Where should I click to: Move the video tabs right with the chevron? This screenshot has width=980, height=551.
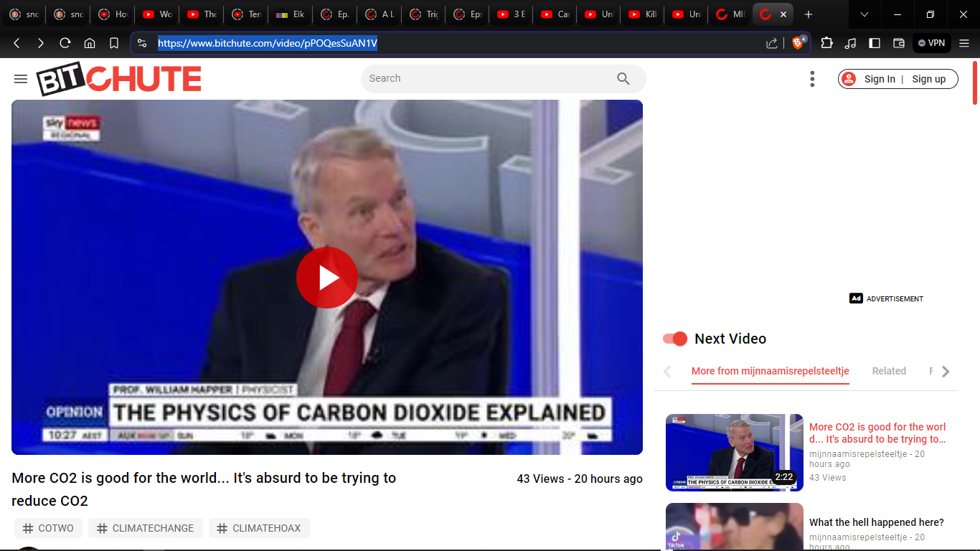click(946, 372)
